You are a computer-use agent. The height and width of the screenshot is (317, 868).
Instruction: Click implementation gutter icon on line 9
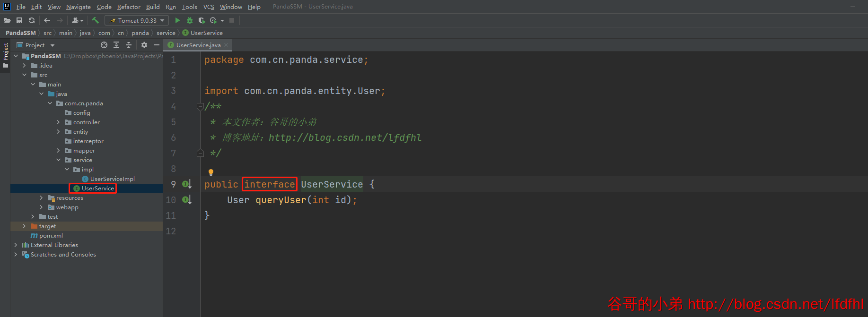187,184
